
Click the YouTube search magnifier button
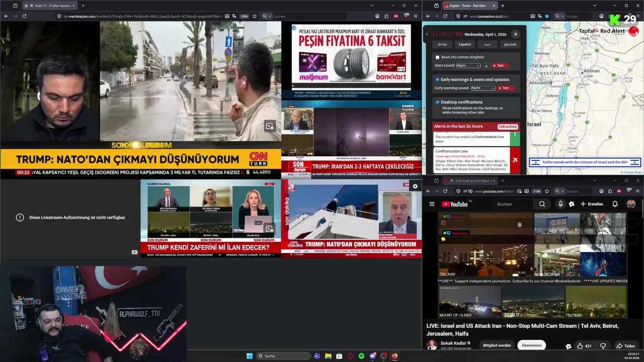542,204
